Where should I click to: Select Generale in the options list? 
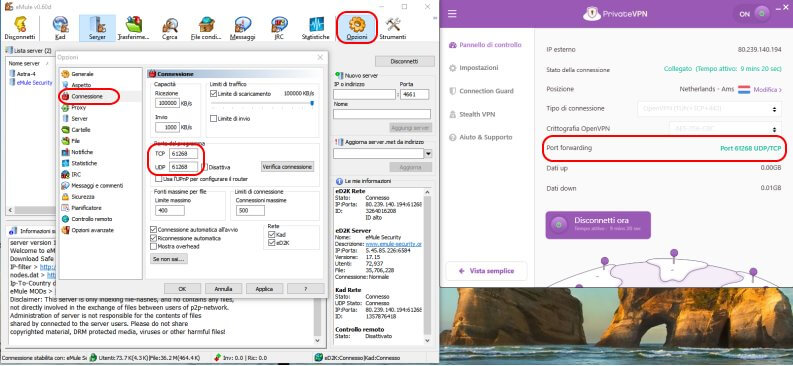pos(82,74)
